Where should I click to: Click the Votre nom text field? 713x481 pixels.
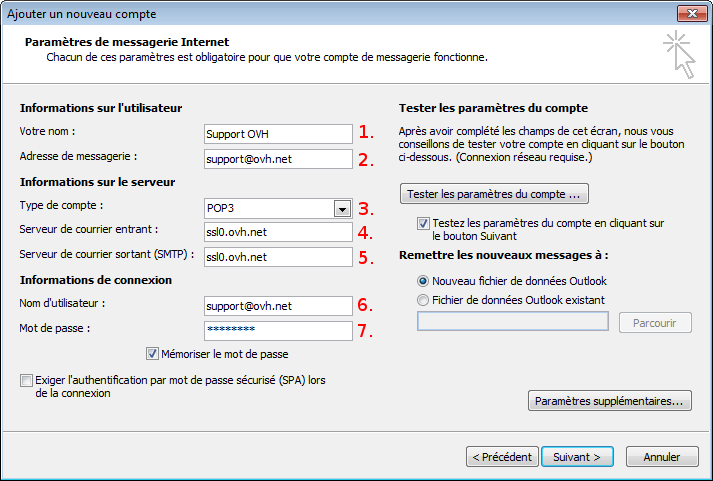[x=277, y=133]
